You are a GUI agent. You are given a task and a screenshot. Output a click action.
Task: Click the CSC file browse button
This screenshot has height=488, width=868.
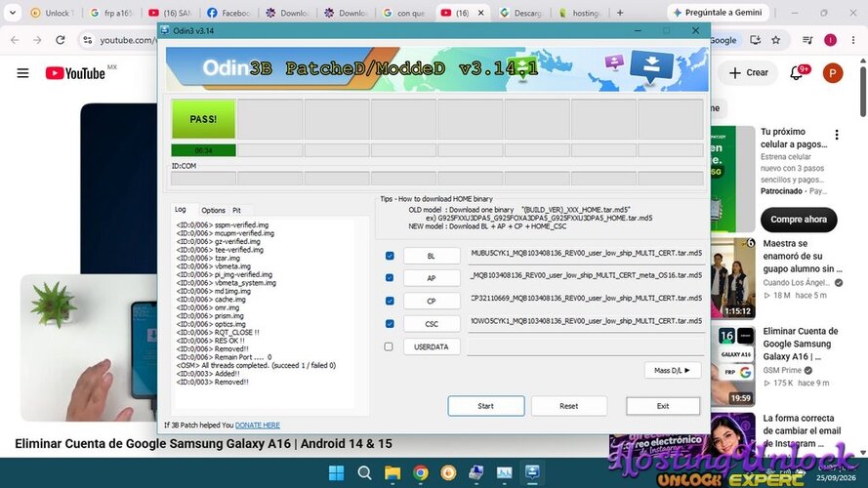432,324
